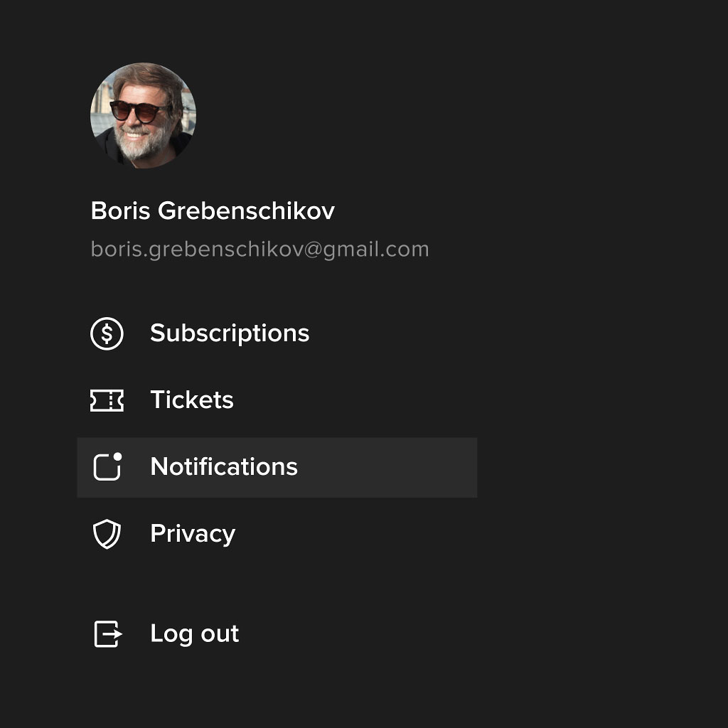Click the dollar coin Subscriptions icon
Viewport: 728px width, 728px height.
107,333
